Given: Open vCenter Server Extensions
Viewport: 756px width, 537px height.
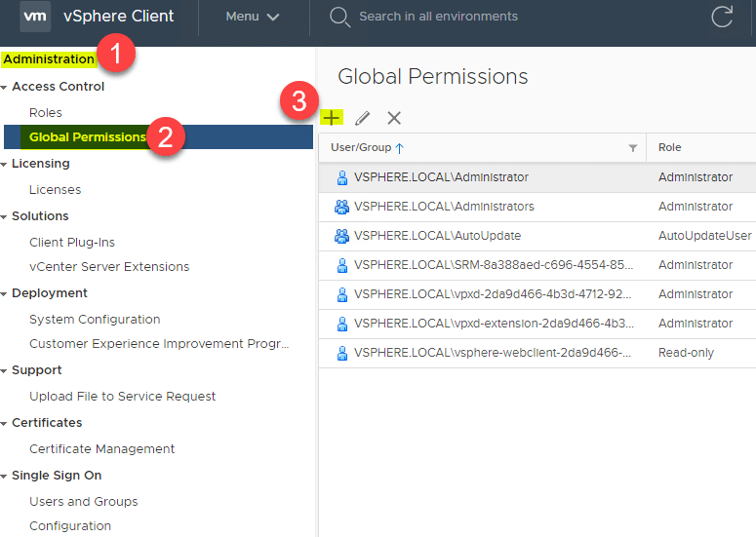Looking at the screenshot, I should click(x=109, y=267).
